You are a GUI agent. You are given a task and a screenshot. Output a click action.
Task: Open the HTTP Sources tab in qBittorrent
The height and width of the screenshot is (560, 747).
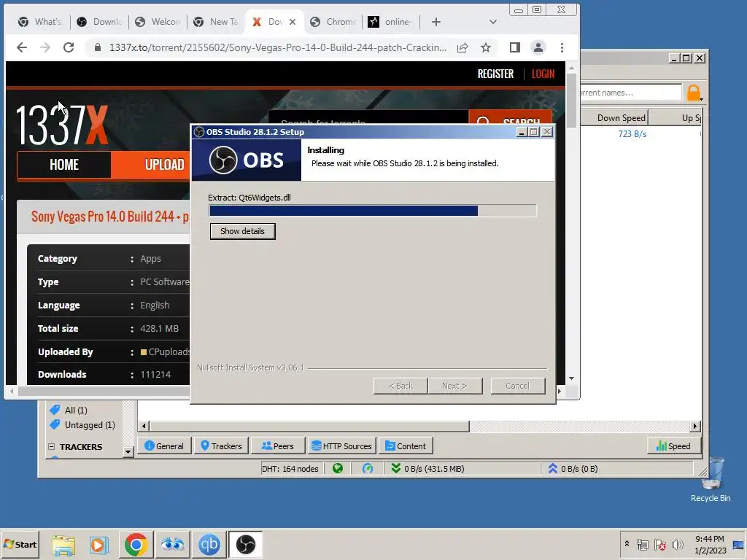341,446
